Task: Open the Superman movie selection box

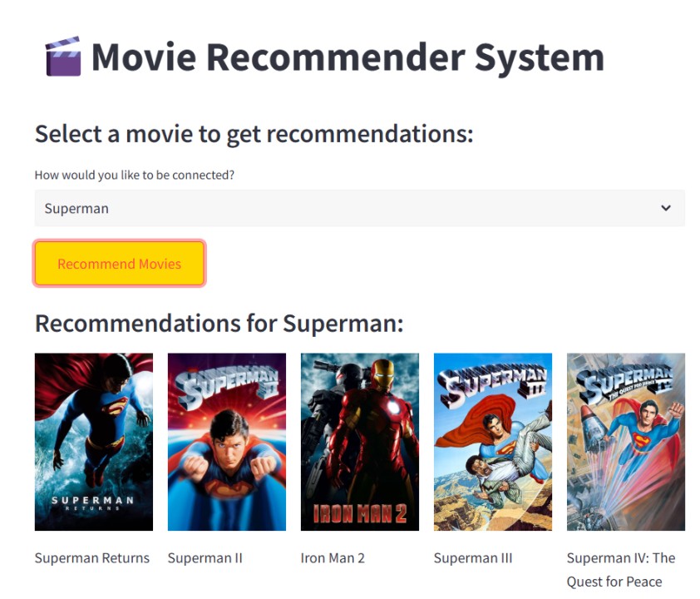Action: point(359,208)
